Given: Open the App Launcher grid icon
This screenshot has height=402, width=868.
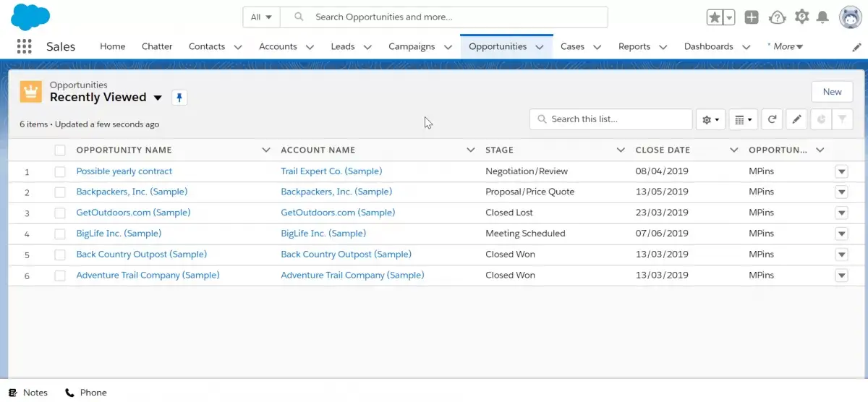Looking at the screenshot, I should pyautogui.click(x=24, y=46).
